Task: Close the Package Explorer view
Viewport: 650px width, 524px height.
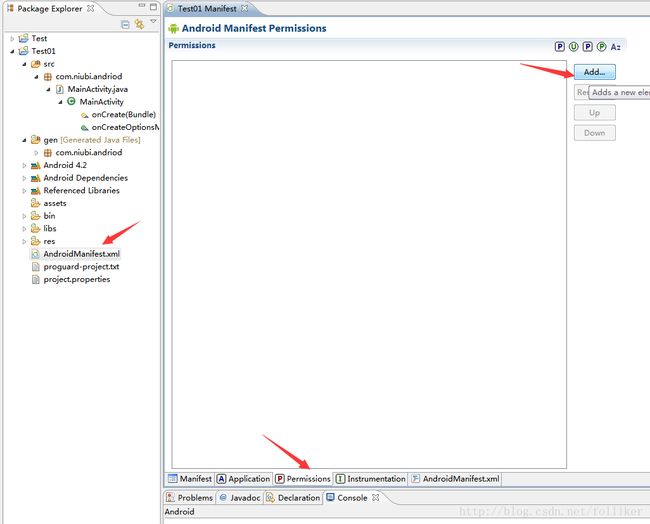Action: pos(90,8)
